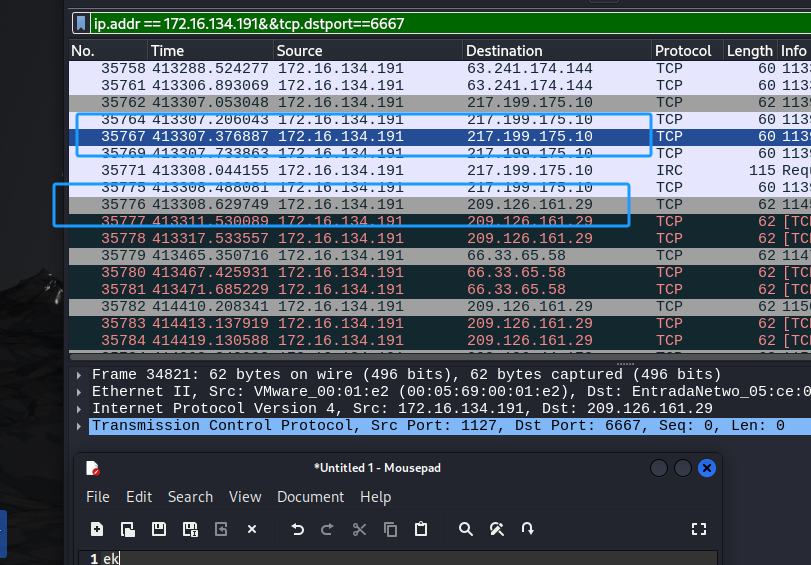Select packet number 35762
This screenshot has height=565, width=811.
[440, 102]
